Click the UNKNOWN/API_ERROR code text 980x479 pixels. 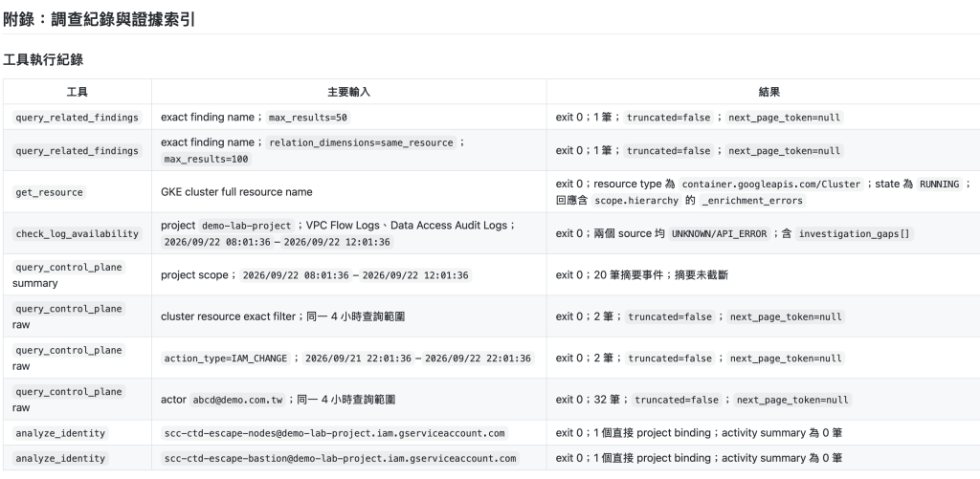coord(718,233)
